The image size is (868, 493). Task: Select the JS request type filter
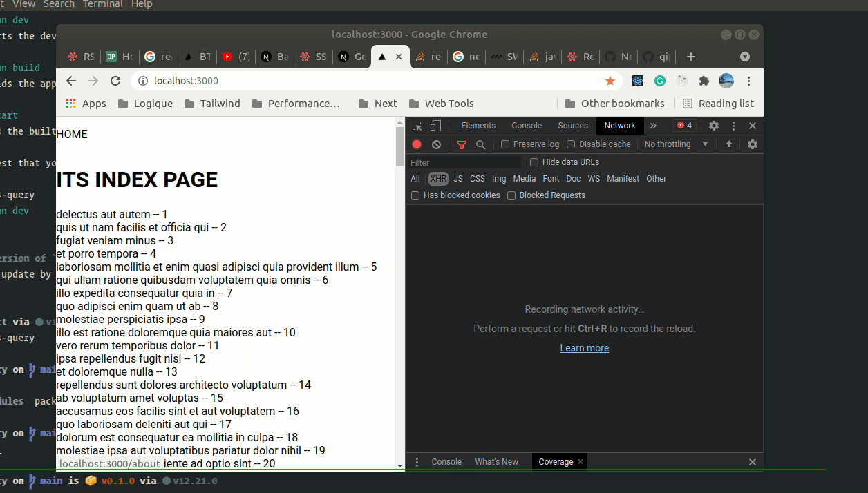pyautogui.click(x=458, y=179)
